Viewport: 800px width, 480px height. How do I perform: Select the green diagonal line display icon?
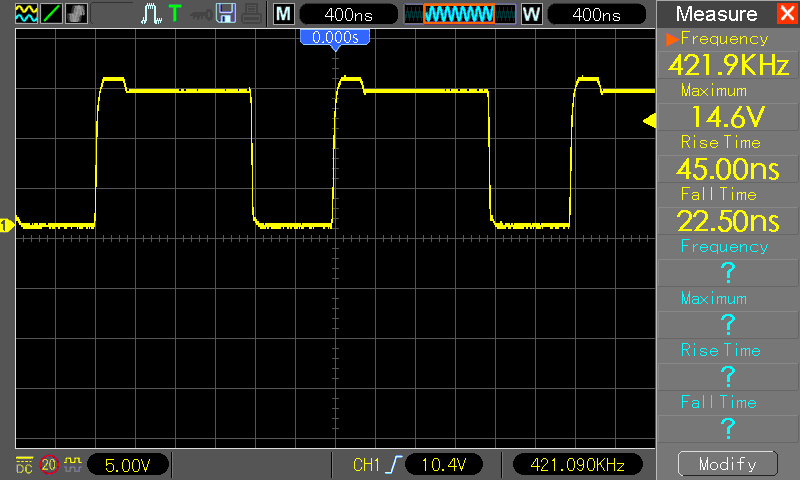coord(51,13)
